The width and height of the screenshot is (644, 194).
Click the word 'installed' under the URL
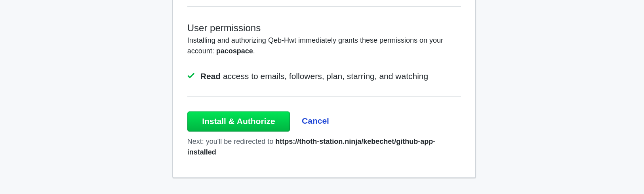click(x=202, y=152)
